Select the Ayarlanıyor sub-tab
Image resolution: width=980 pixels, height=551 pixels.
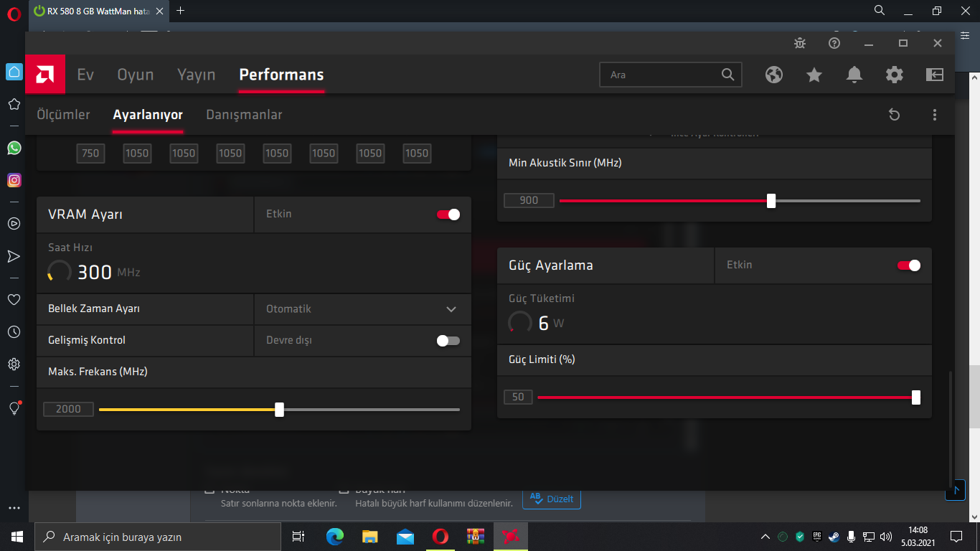click(x=148, y=115)
